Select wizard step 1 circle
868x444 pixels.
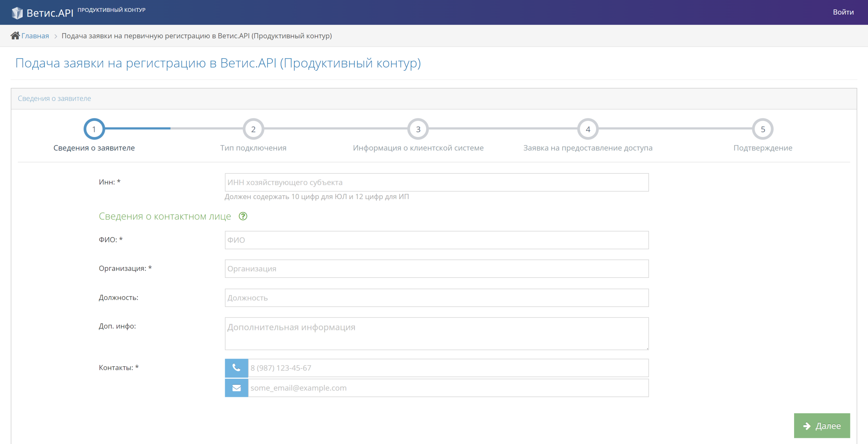[x=94, y=129]
